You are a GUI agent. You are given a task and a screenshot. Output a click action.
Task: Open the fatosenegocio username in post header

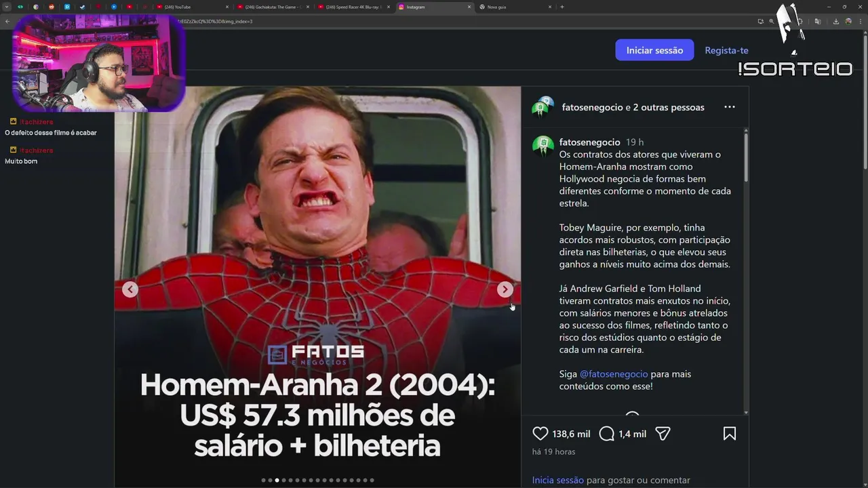coord(592,107)
